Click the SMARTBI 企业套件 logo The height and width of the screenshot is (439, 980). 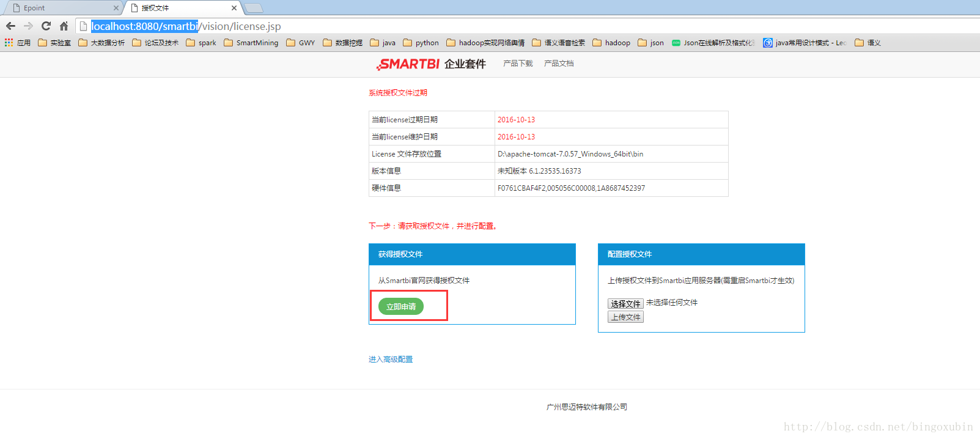click(431, 64)
